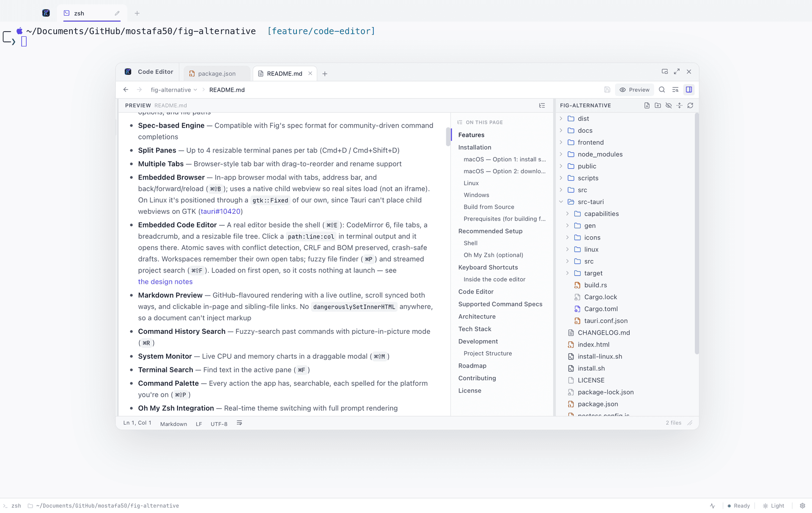Click the UTF-8 encoding indicator
812x513 pixels.
[219, 424]
